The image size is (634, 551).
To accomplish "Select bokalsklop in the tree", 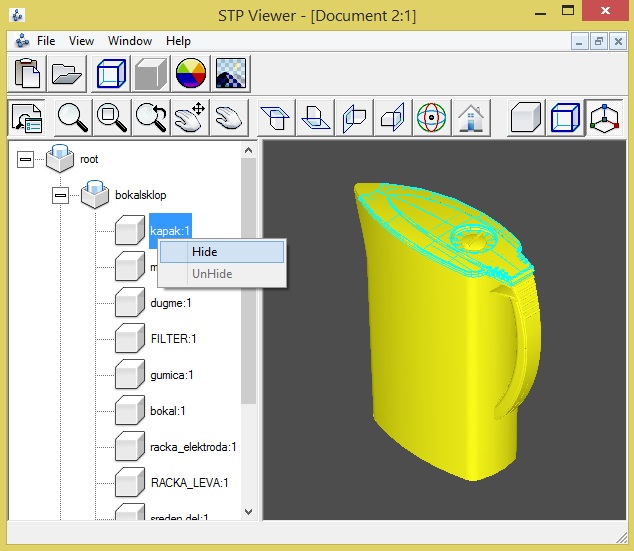I will (141, 195).
